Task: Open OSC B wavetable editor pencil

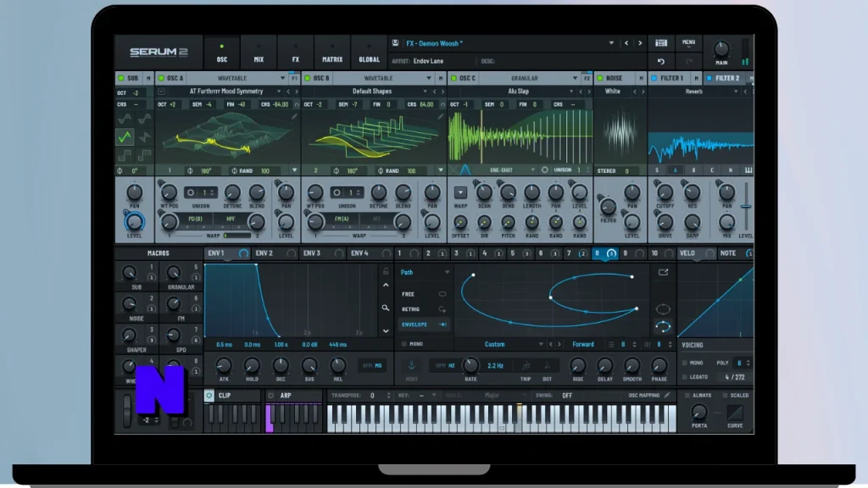Action: [x=440, y=116]
